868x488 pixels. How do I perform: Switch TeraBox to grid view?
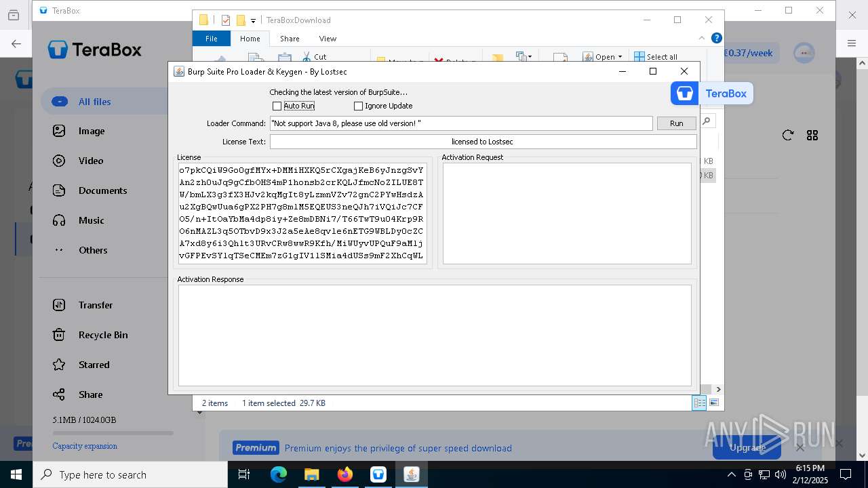pos(812,136)
